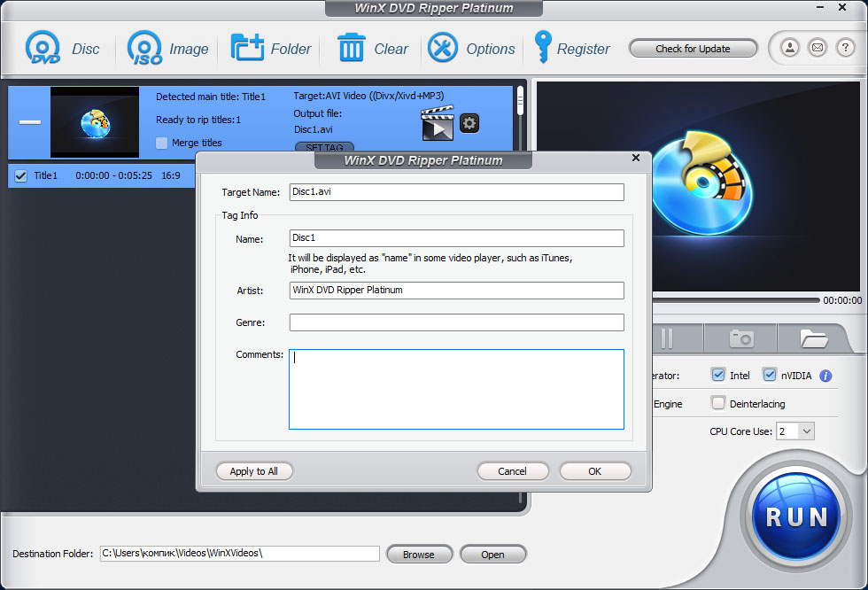Click the Comments text area
Image resolution: width=868 pixels, height=590 pixels.
(x=457, y=389)
